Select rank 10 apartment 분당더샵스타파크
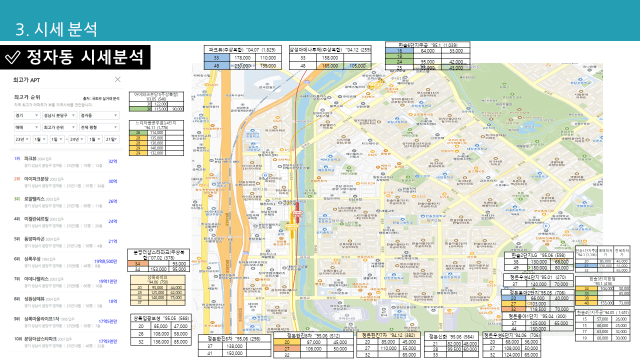The height and width of the screenshot is (360, 640). click(65, 342)
